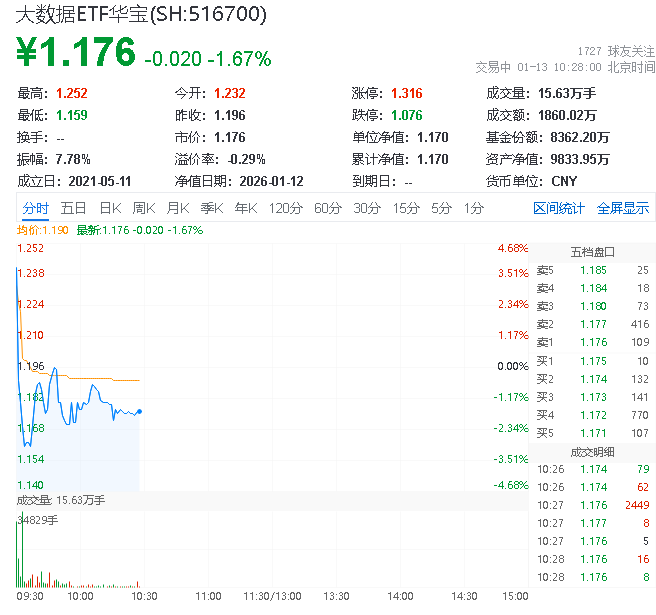Select the 1分 chart tab
This screenshot has height=615, width=656.
point(474,208)
